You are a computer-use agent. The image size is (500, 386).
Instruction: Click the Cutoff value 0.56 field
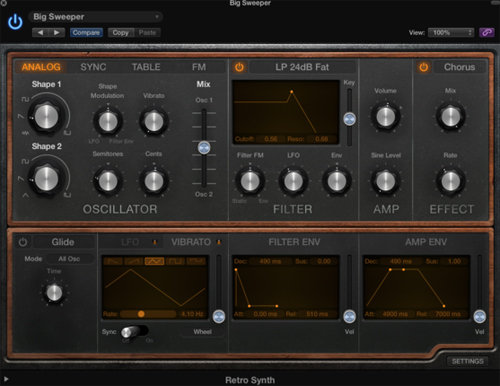point(271,139)
